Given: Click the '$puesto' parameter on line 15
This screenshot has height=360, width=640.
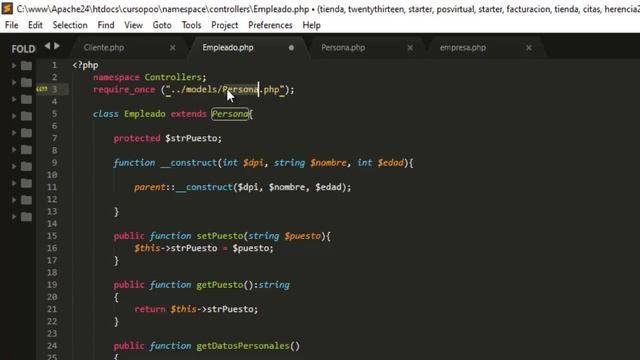Looking at the screenshot, I should [x=302, y=236].
